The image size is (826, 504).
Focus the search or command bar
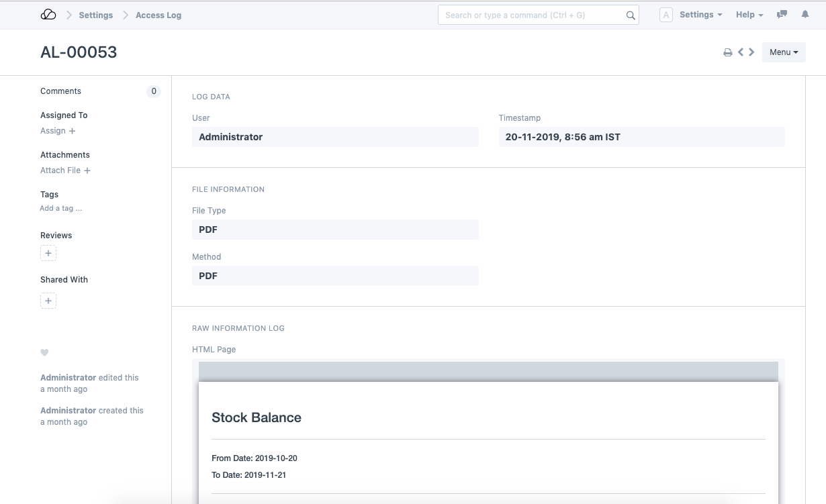tap(531, 15)
